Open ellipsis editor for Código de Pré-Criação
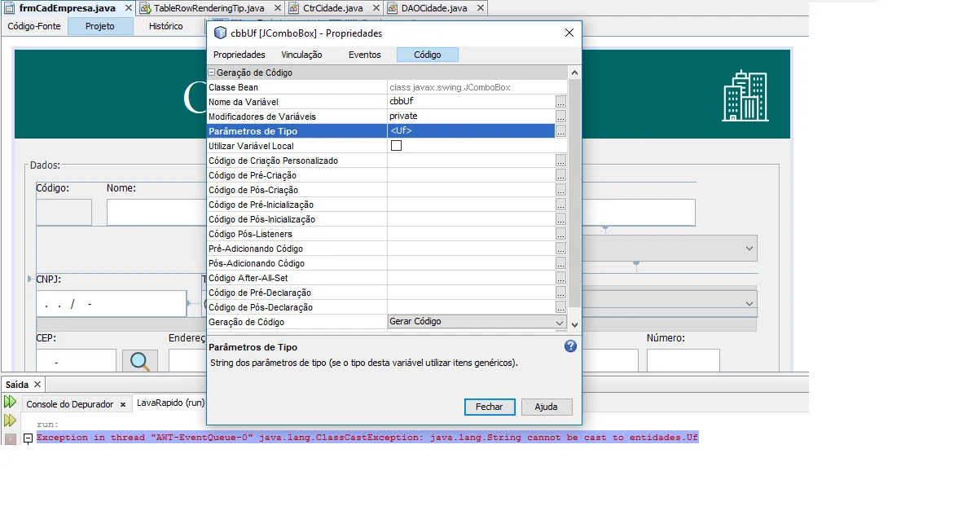Image resolution: width=980 pixels, height=524 pixels. tap(560, 175)
